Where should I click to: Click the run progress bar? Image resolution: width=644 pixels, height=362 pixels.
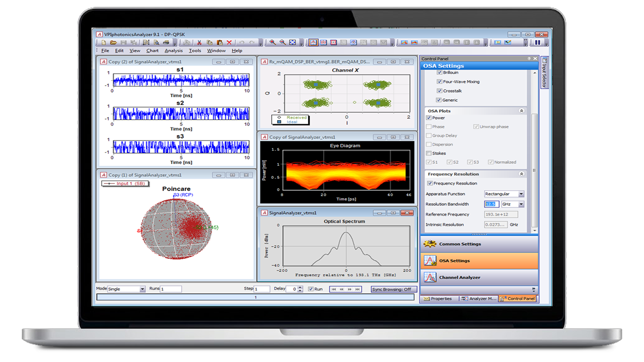click(255, 297)
